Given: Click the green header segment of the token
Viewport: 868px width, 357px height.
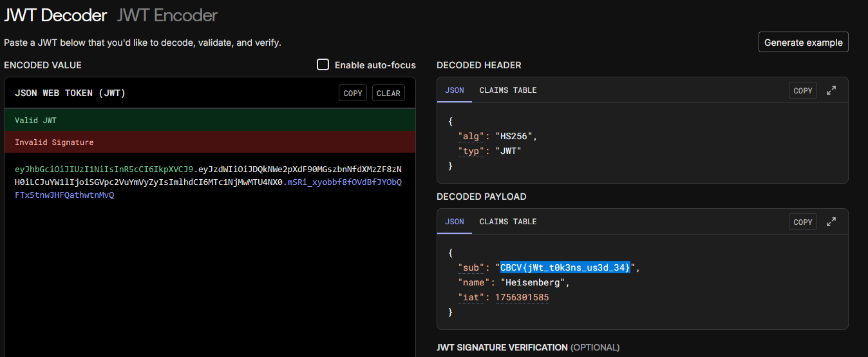Looking at the screenshot, I should pos(104,169).
